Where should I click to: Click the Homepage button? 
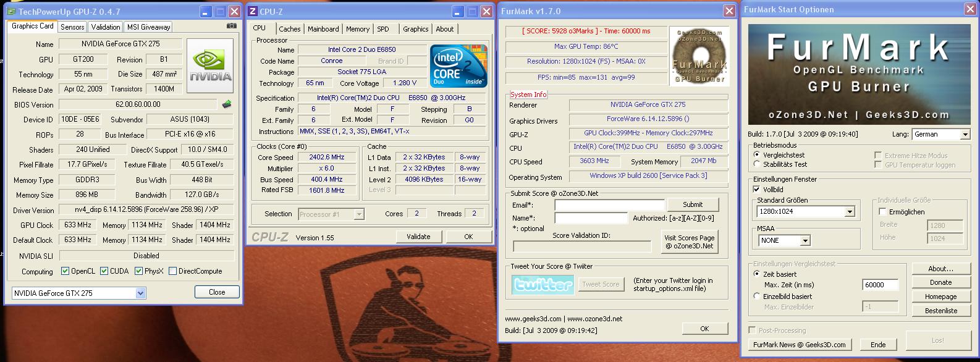tap(940, 297)
